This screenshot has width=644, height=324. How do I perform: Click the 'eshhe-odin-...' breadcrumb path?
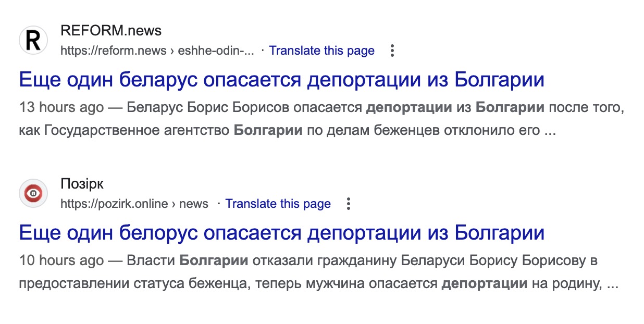pyautogui.click(x=216, y=51)
